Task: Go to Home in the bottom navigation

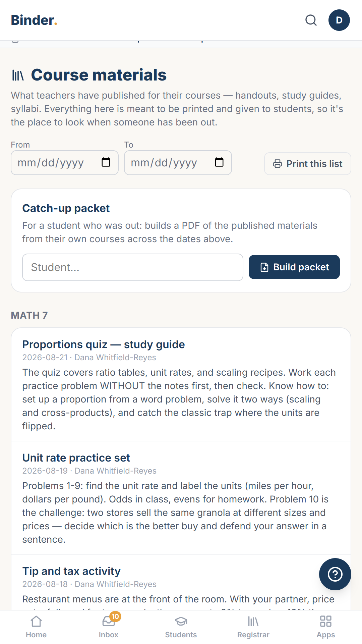Action: [x=36, y=627]
